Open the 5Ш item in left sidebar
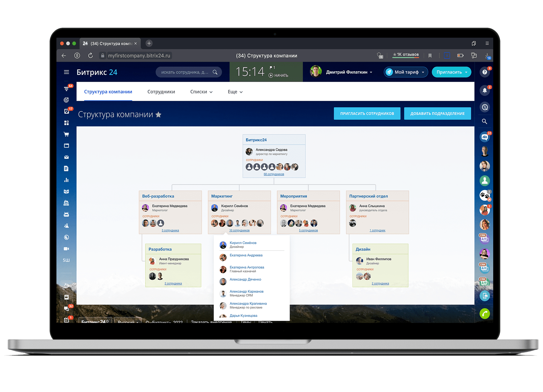The width and height of the screenshot is (543, 392). coord(66,260)
